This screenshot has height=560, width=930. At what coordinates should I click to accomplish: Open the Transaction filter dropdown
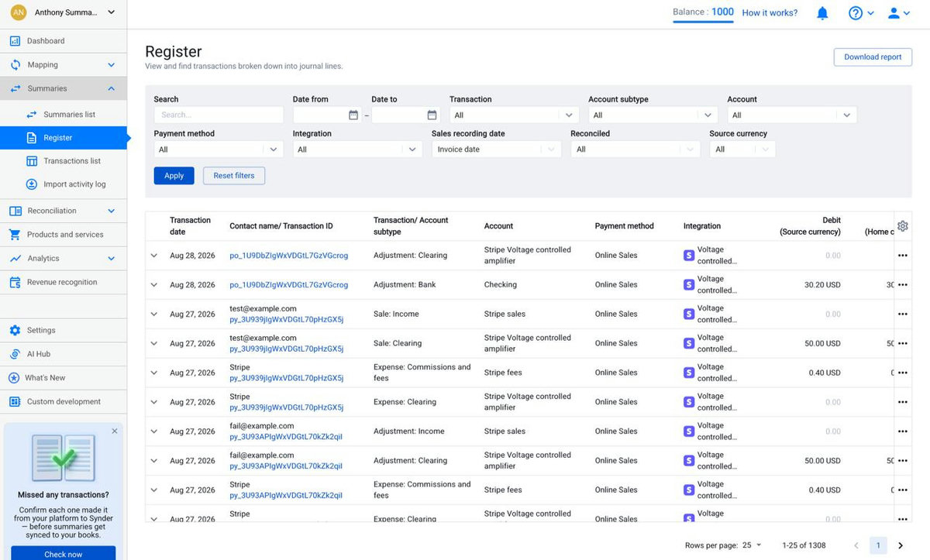coord(515,115)
